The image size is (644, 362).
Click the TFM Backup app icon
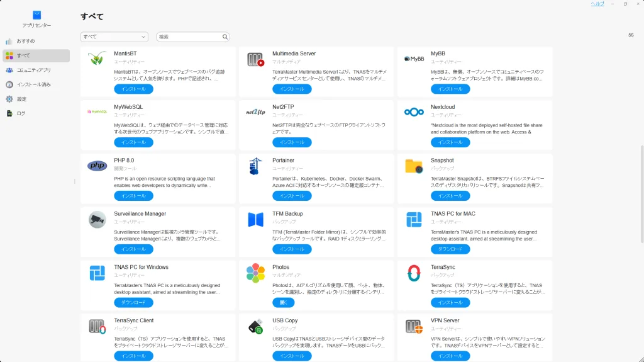255,219
